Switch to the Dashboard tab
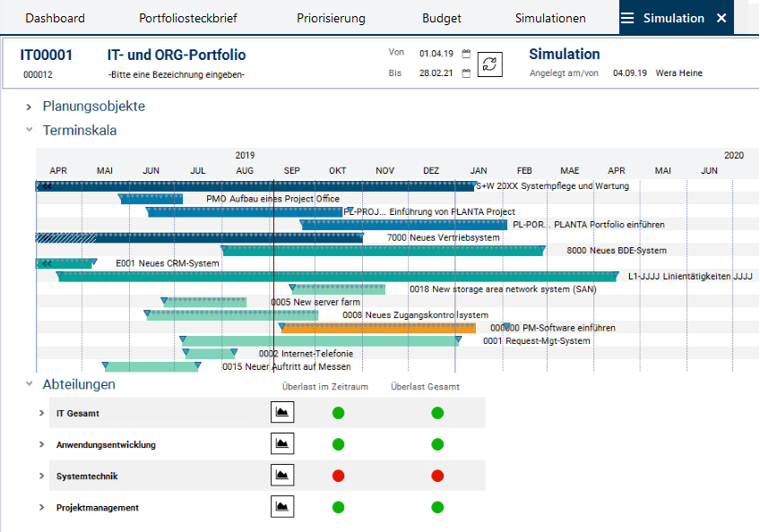 (55, 18)
